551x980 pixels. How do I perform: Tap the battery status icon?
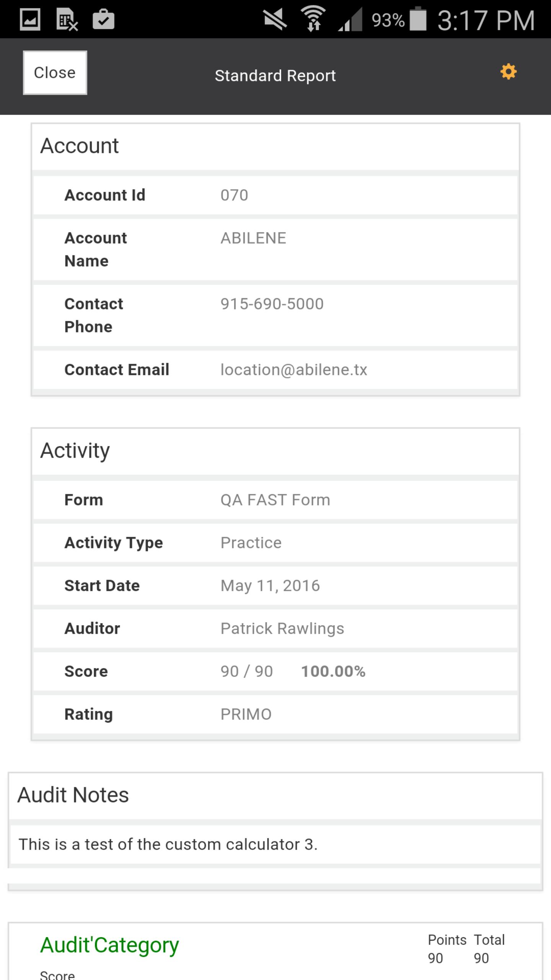(418, 19)
